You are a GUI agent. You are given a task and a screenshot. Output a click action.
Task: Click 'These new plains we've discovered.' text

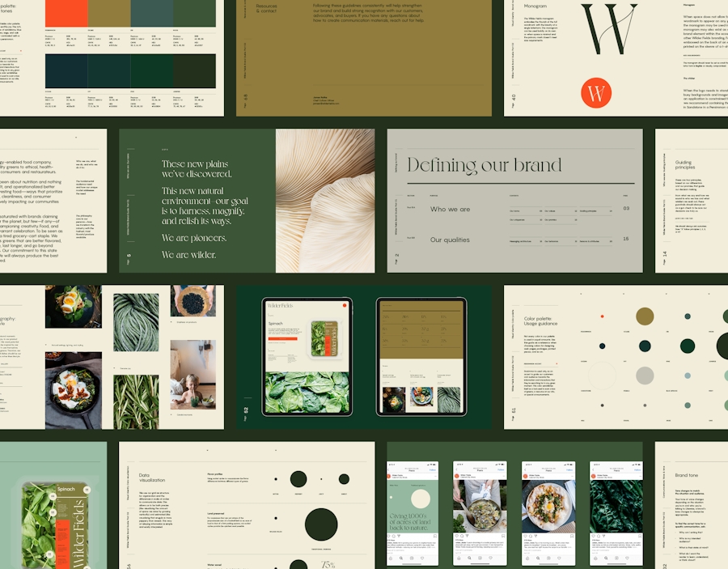[197, 169]
